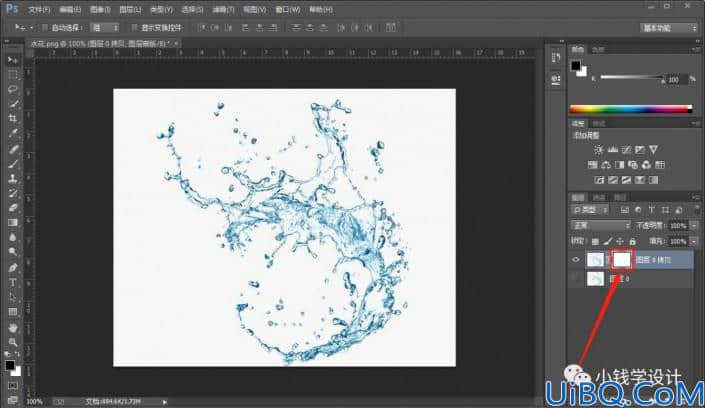The width and height of the screenshot is (705, 408).
Task: Select the document tab 水花.png
Action: point(101,44)
